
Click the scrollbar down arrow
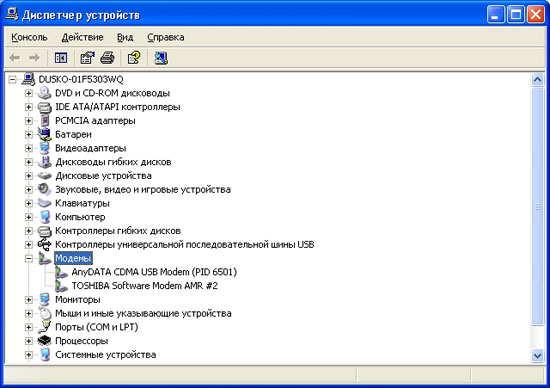click(x=537, y=356)
